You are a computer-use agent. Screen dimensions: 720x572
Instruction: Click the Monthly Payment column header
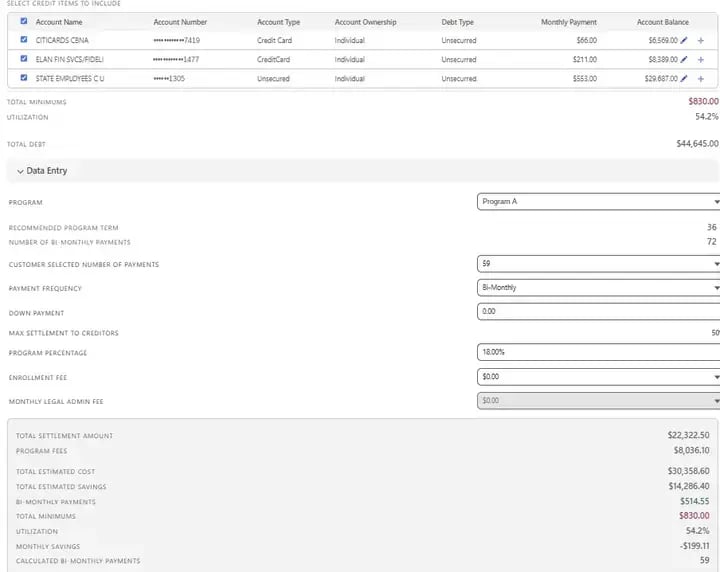click(x=569, y=22)
